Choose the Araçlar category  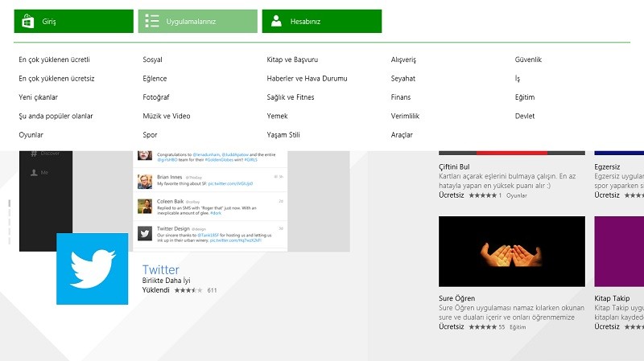click(x=402, y=135)
